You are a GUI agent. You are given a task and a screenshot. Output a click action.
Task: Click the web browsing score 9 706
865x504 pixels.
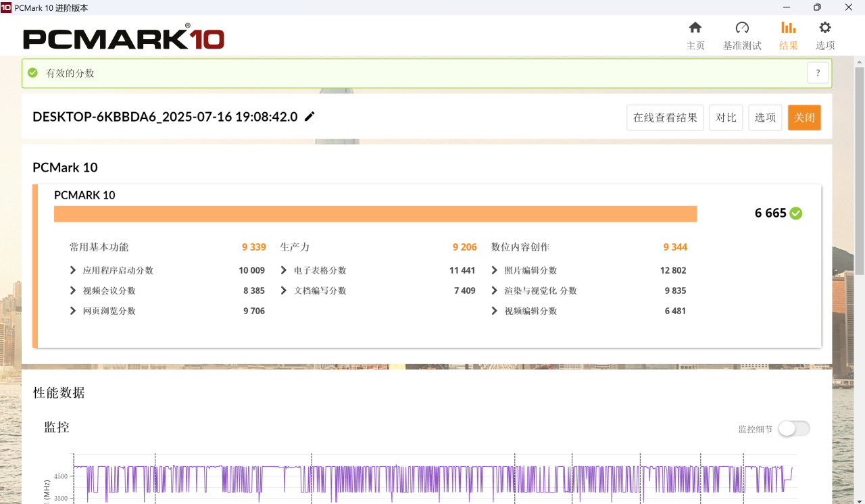(x=254, y=311)
